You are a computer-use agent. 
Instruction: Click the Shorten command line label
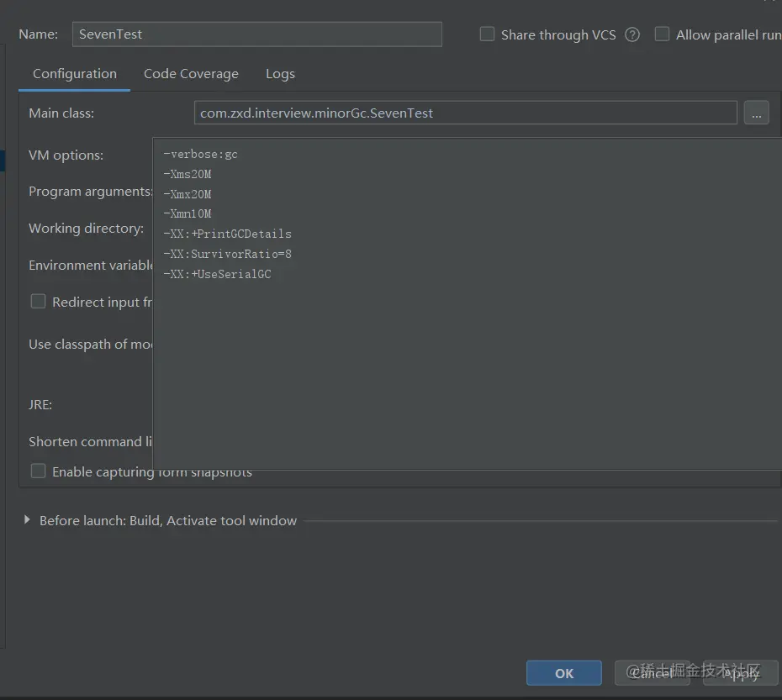[x=90, y=442]
